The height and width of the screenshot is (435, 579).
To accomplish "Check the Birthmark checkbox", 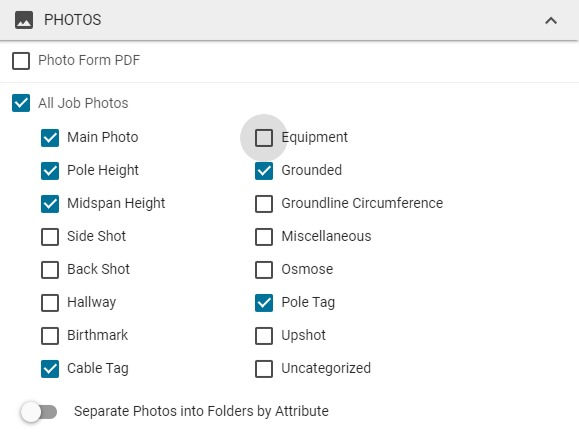I will (50, 336).
